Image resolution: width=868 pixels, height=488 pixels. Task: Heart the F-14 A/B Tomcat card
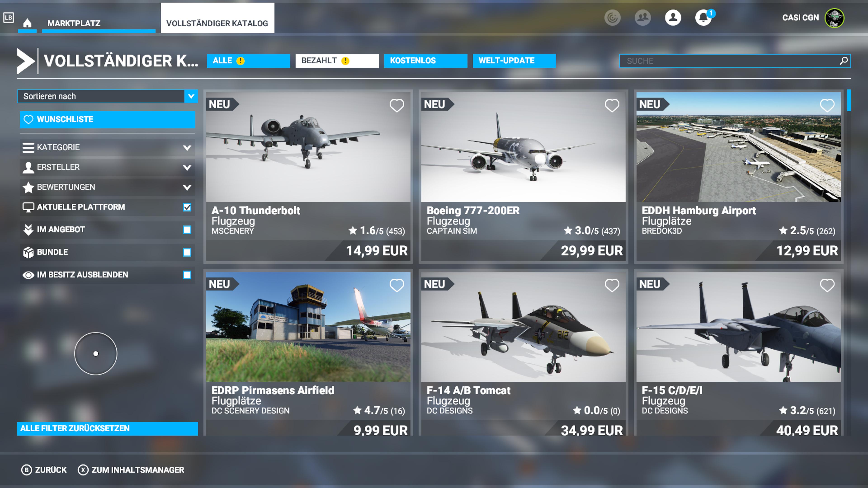[x=612, y=285]
